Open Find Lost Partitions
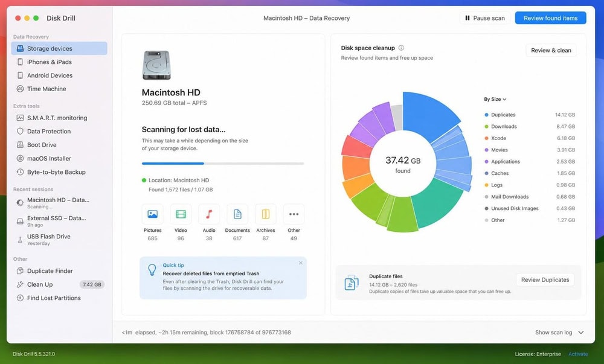 [59, 298]
